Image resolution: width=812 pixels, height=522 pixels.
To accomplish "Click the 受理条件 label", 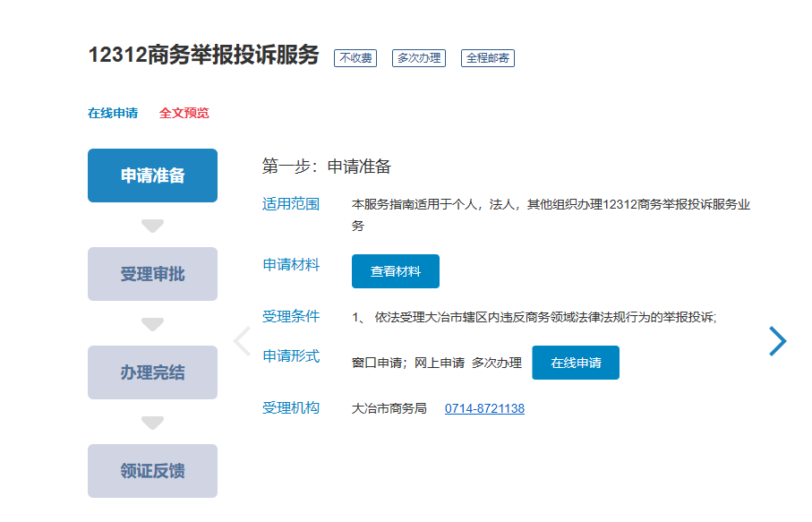I will click(x=291, y=316).
